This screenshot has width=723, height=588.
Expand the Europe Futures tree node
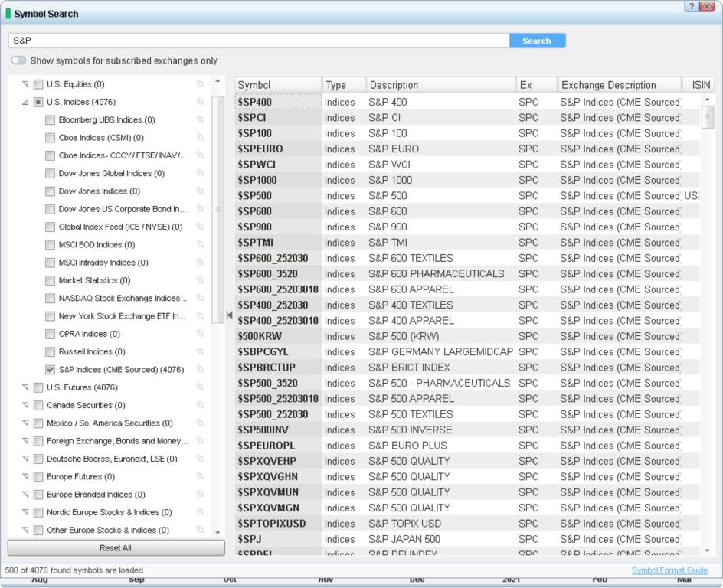click(x=26, y=476)
